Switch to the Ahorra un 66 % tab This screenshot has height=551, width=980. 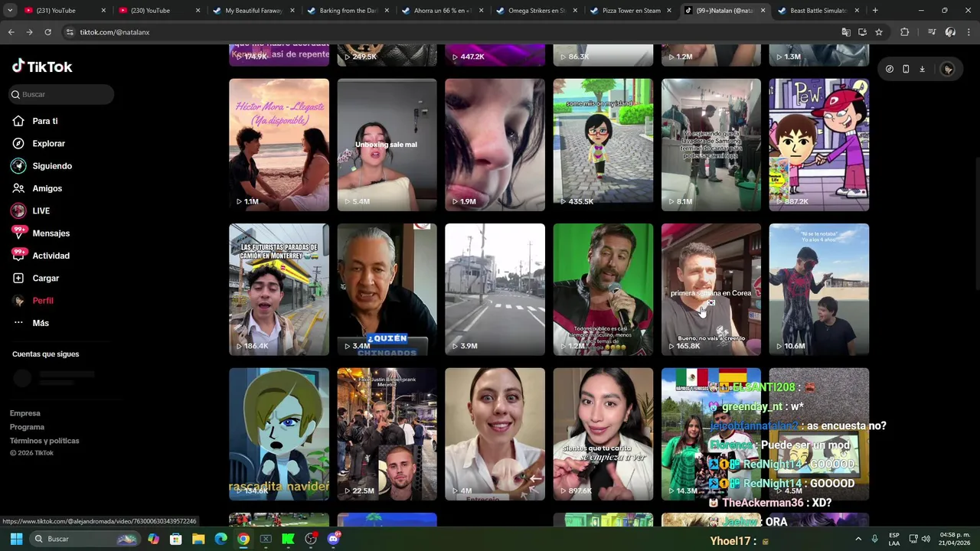point(441,11)
